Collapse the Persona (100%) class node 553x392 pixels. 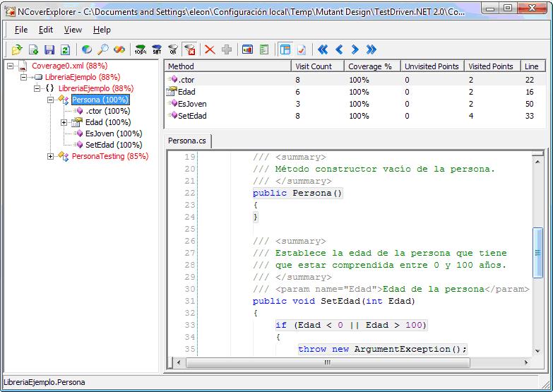pyautogui.click(x=50, y=100)
